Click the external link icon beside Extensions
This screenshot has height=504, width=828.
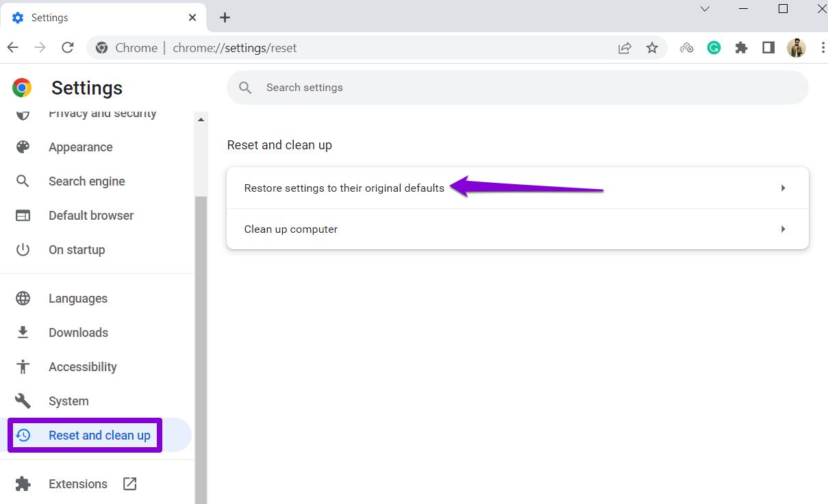point(130,483)
